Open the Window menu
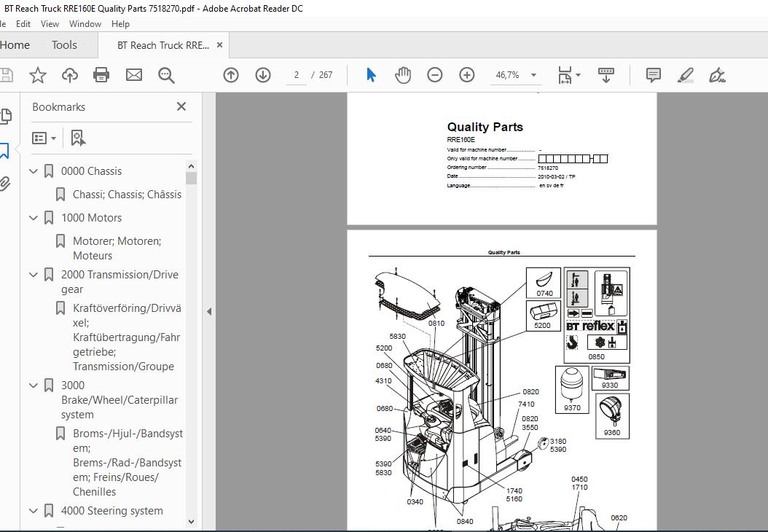The height and width of the screenshot is (532, 768). coord(85,23)
